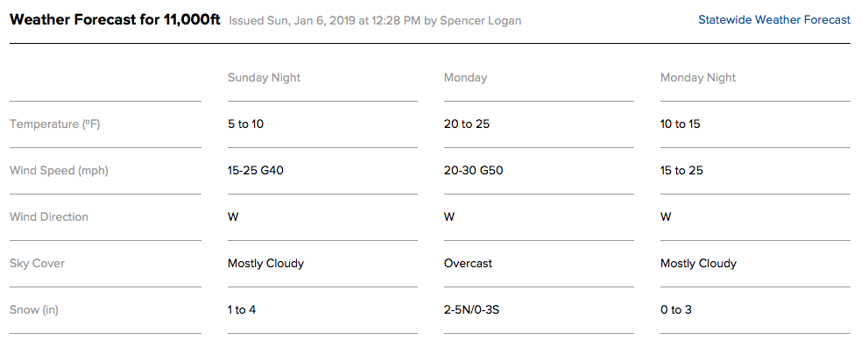
Task: Select the Monday Night column header
Action: tap(697, 78)
